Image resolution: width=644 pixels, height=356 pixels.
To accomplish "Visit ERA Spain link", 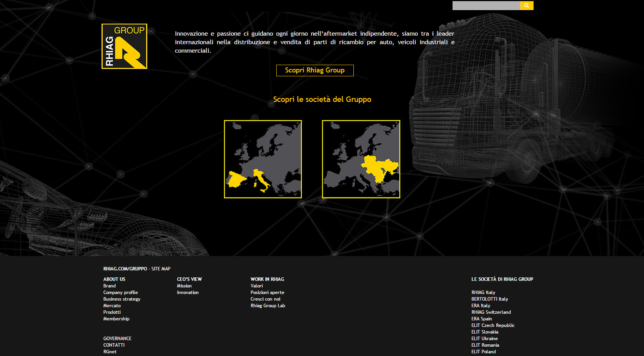I will point(482,319).
